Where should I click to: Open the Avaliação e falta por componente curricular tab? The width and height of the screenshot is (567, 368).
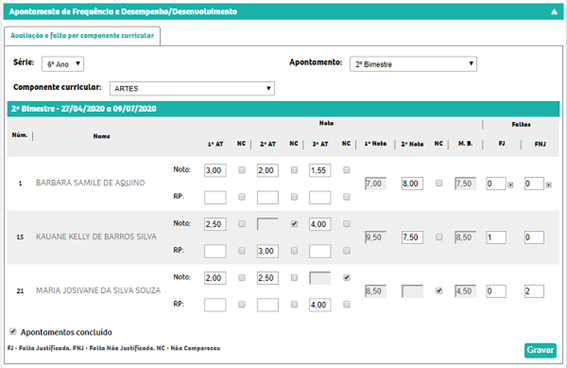82,36
